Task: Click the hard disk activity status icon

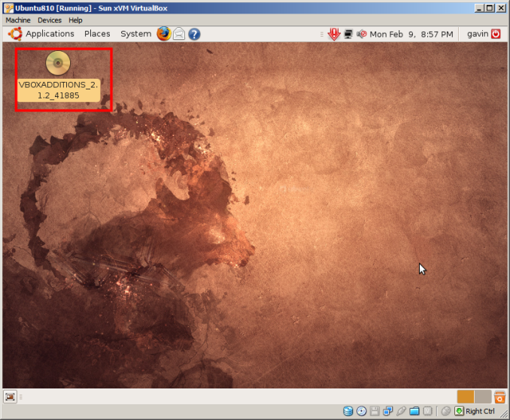Action: coord(348,411)
